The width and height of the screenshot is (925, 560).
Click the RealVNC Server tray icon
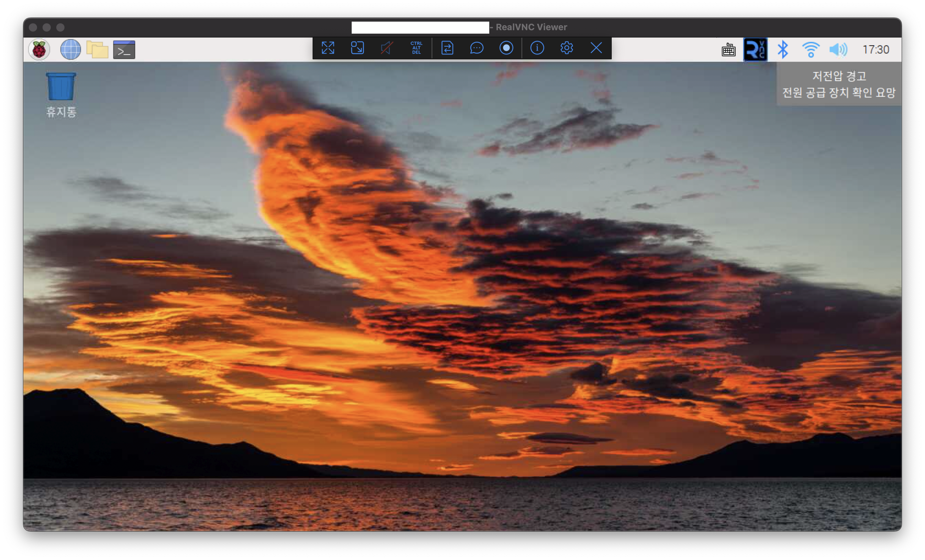(x=755, y=49)
